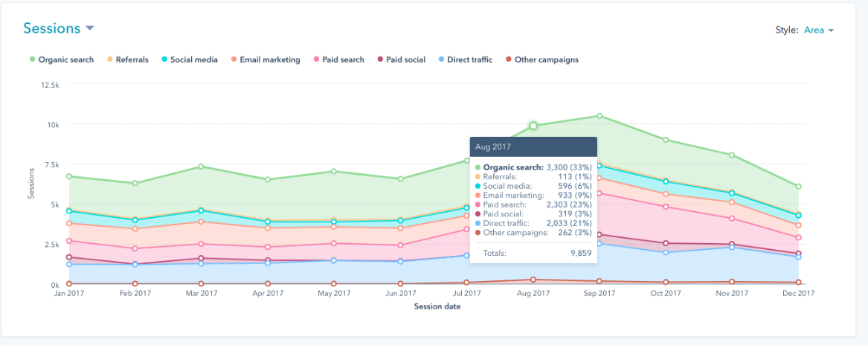This screenshot has height=348, width=868.
Task: Click the Totals 9,859 tooltip row
Action: (533, 254)
